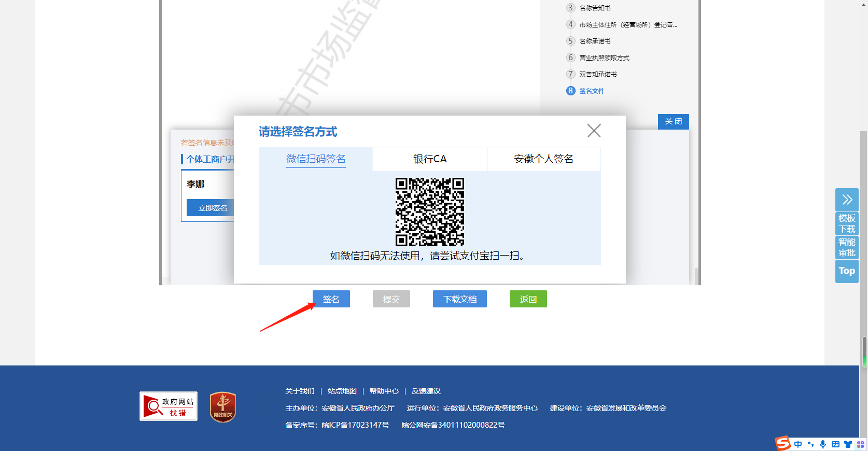The height and width of the screenshot is (451, 868).
Task: Click the orange 若签名信息未及 notice text
Action: pyautogui.click(x=207, y=143)
